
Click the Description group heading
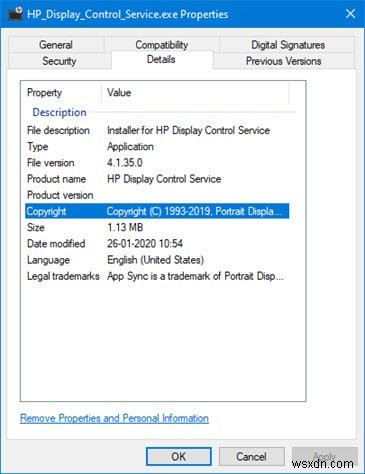(59, 112)
